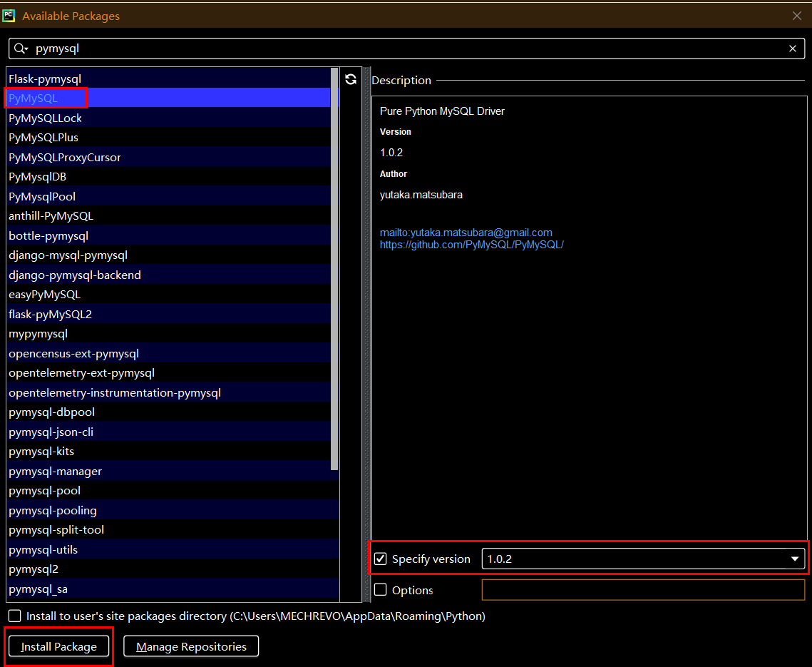
Task: Select PyMysqlDB package
Action: tap(168, 177)
